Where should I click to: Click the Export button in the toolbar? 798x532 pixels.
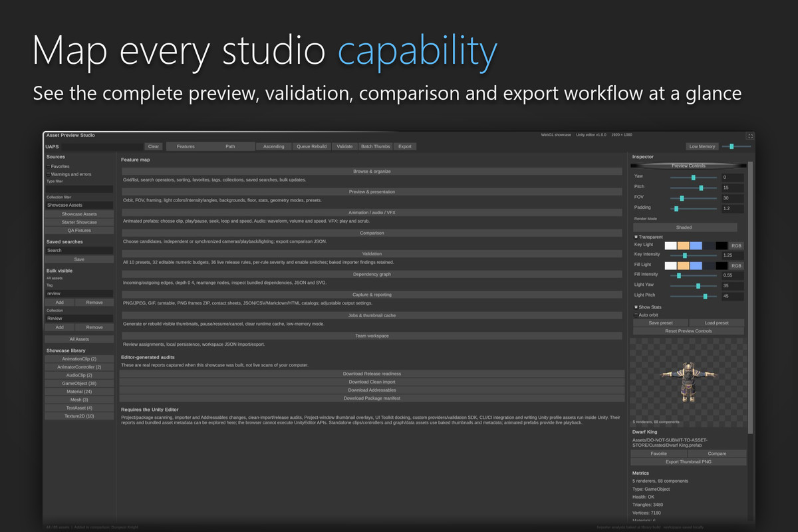405,146
